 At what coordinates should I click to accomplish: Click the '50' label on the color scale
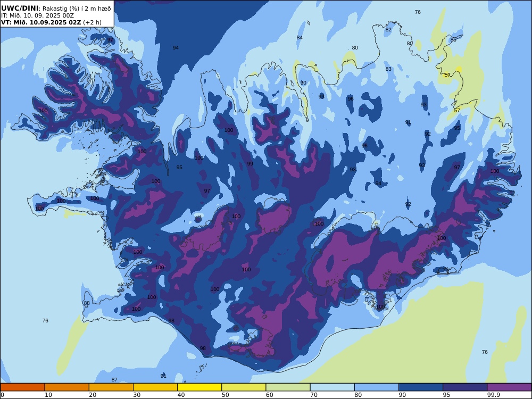click(225, 395)
